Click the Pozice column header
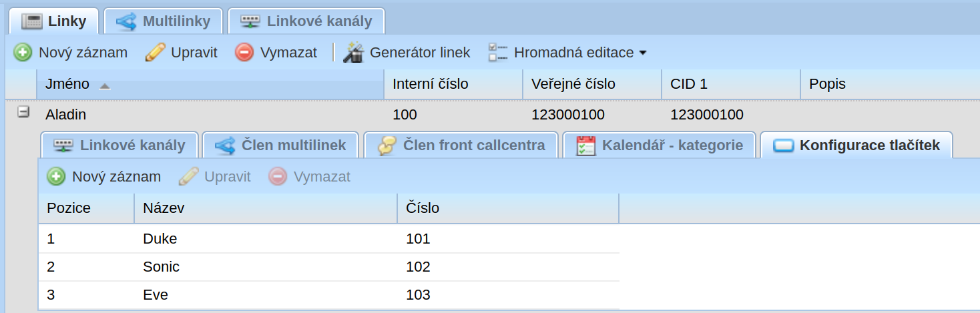 tap(86, 208)
